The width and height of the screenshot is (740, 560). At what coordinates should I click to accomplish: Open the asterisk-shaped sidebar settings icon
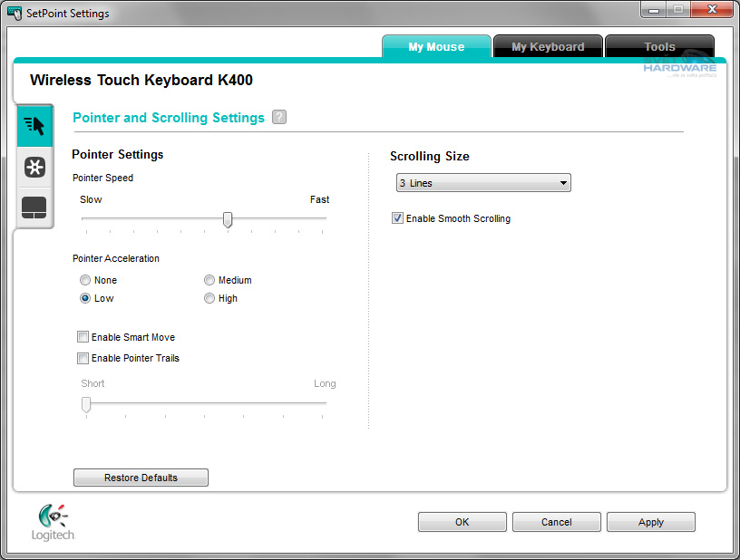click(x=34, y=168)
